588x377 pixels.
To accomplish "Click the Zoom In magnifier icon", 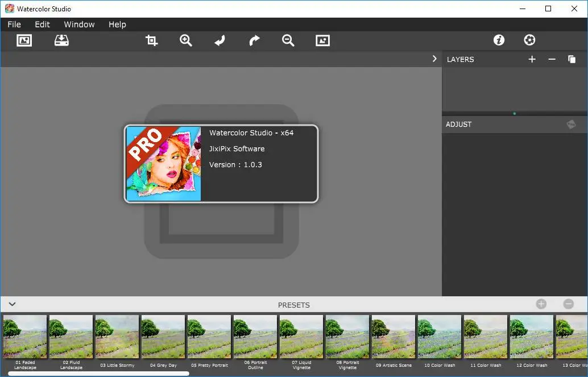I will (x=185, y=40).
